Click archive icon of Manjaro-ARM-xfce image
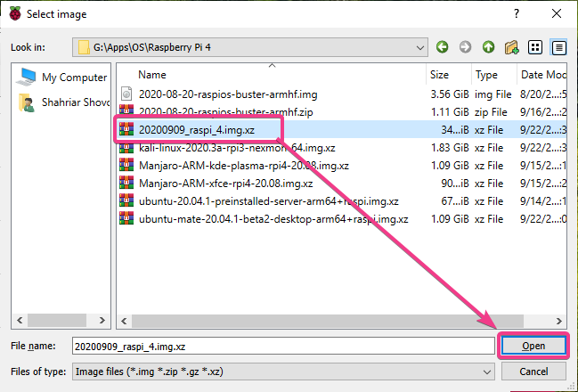The width and height of the screenshot is (578, 392). coord(126,183)
